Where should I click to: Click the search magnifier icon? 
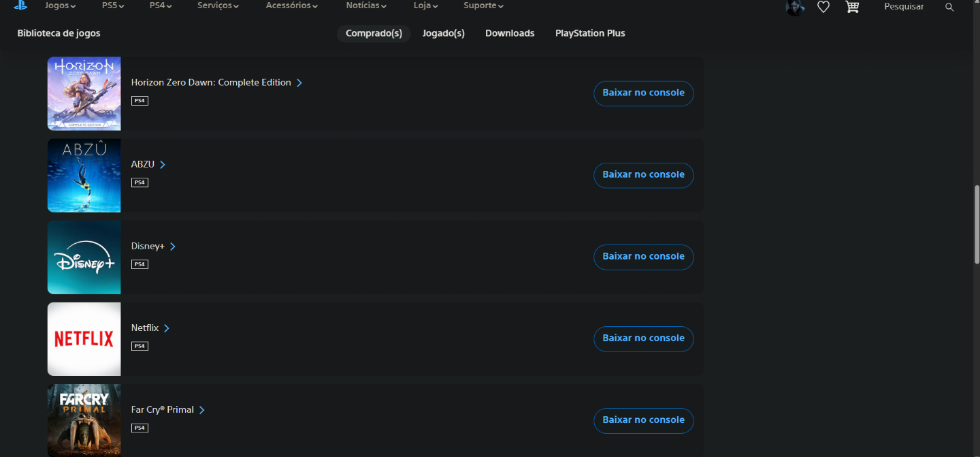point(949,7)
